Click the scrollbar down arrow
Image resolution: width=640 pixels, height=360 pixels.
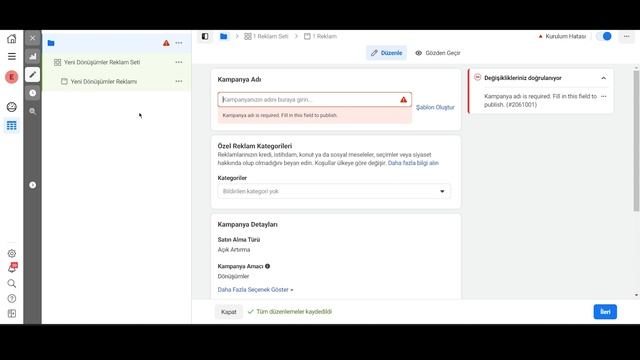coord(636,295)
